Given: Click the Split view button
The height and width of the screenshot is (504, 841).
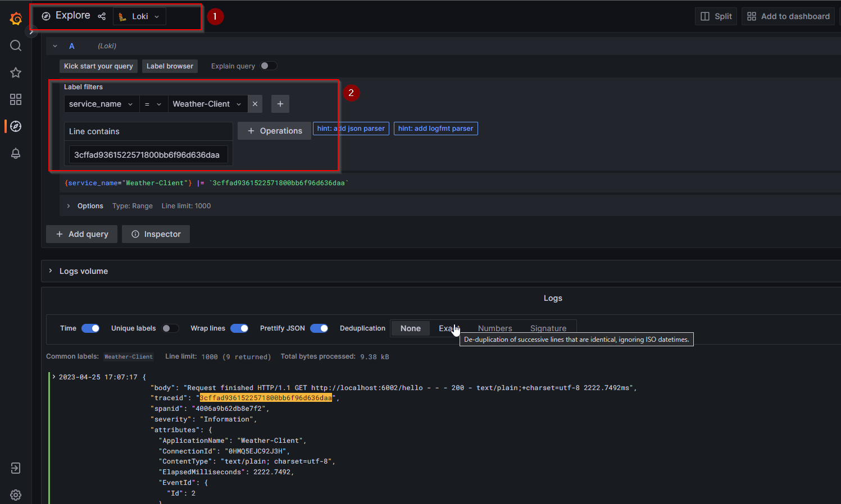Looking at the screenshot, I should click(716, 16).
